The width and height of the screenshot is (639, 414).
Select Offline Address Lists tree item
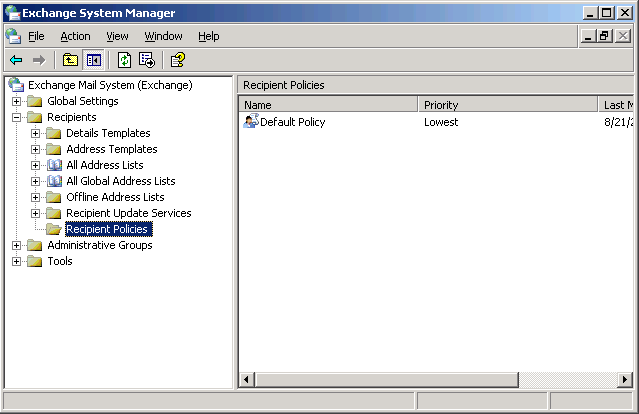pos(115,197)
